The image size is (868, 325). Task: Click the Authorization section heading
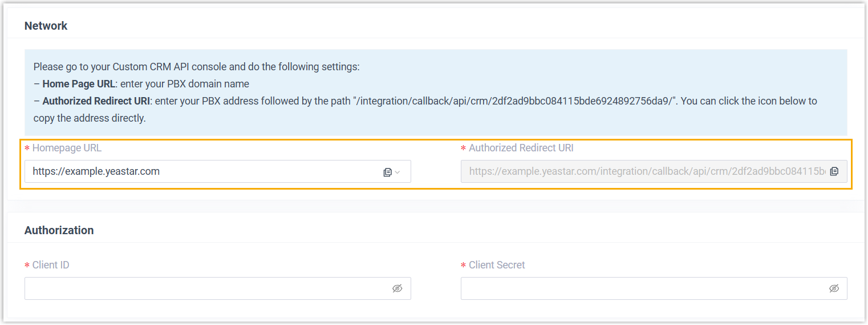[x=59, y=230]
